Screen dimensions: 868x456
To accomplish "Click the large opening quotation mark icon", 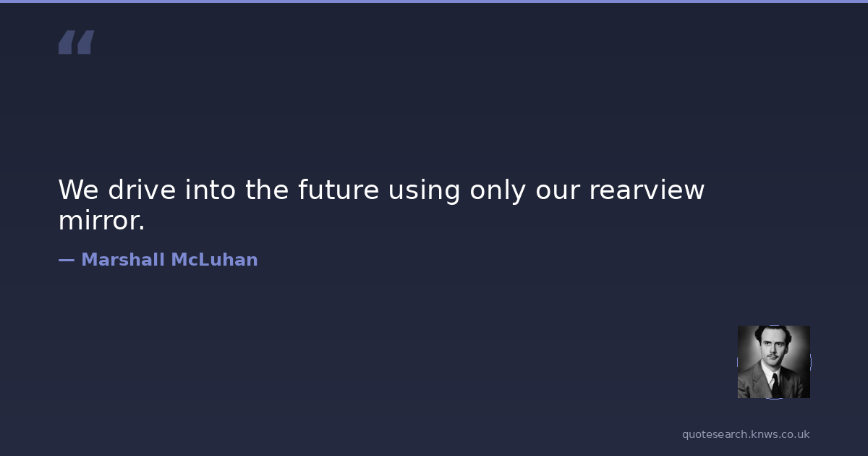I will click(x=76, y=43).
